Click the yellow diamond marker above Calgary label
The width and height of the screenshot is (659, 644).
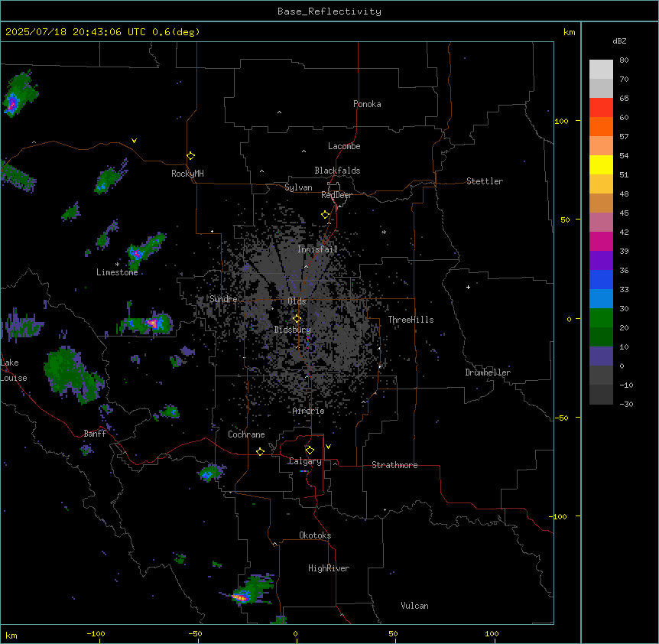[x=310, y=450]
